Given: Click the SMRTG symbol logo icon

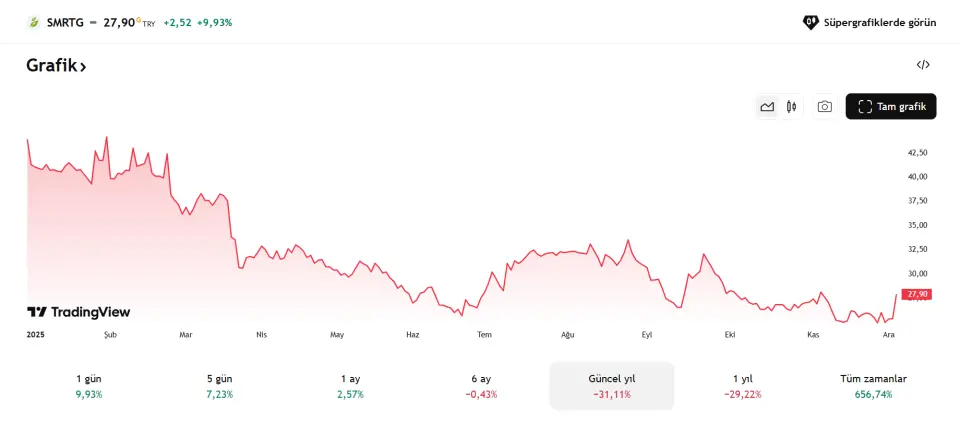Looking at the screenshot, I should click(34, 22).
